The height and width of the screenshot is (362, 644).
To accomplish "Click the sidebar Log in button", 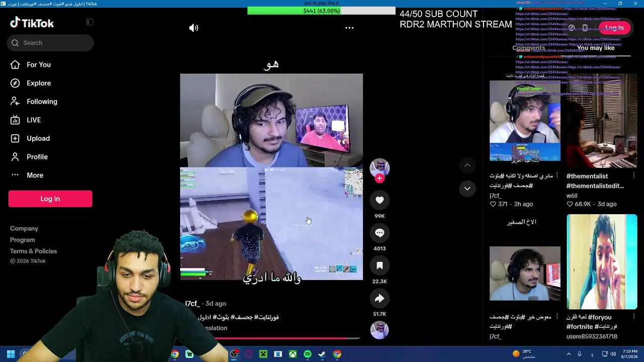I will coord(50,199).
